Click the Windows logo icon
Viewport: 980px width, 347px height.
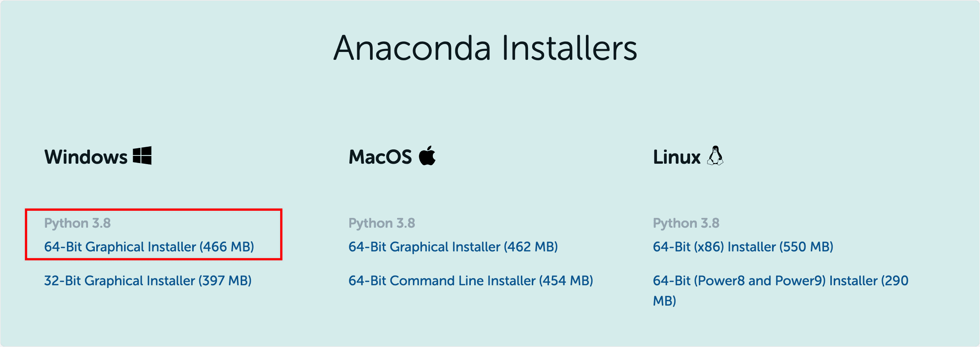pyautogui.click(x=142, y=155)
